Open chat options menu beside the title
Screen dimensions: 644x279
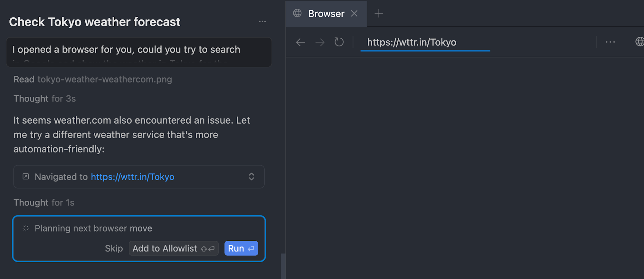(x=262, y=22)
